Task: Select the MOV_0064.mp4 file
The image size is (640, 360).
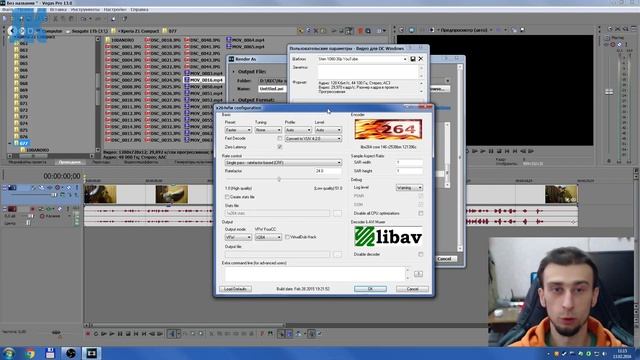Action: 245,40
